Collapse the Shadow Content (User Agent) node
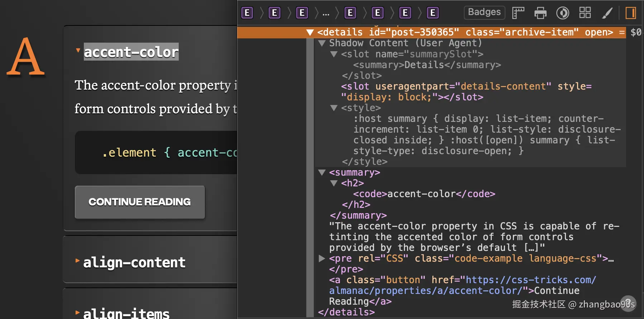Viewport: 644px width, 319px height. [x=322, y=43]
